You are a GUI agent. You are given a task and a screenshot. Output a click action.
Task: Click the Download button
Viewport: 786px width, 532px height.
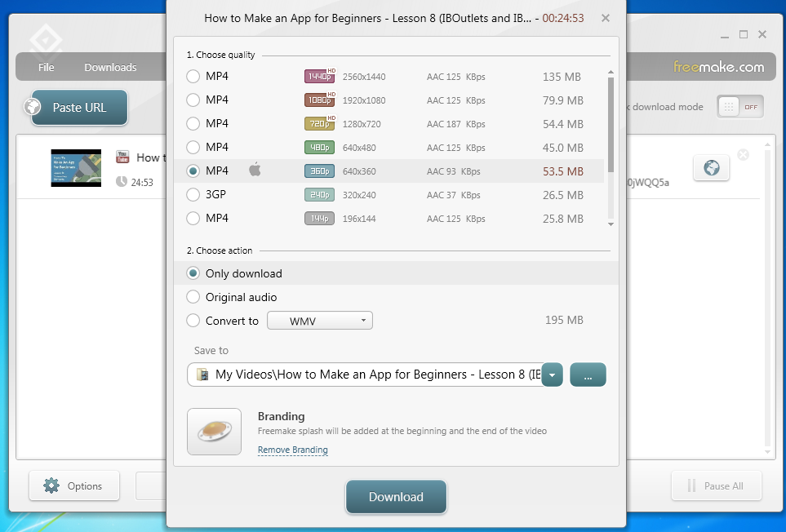[x=396, y=496]
